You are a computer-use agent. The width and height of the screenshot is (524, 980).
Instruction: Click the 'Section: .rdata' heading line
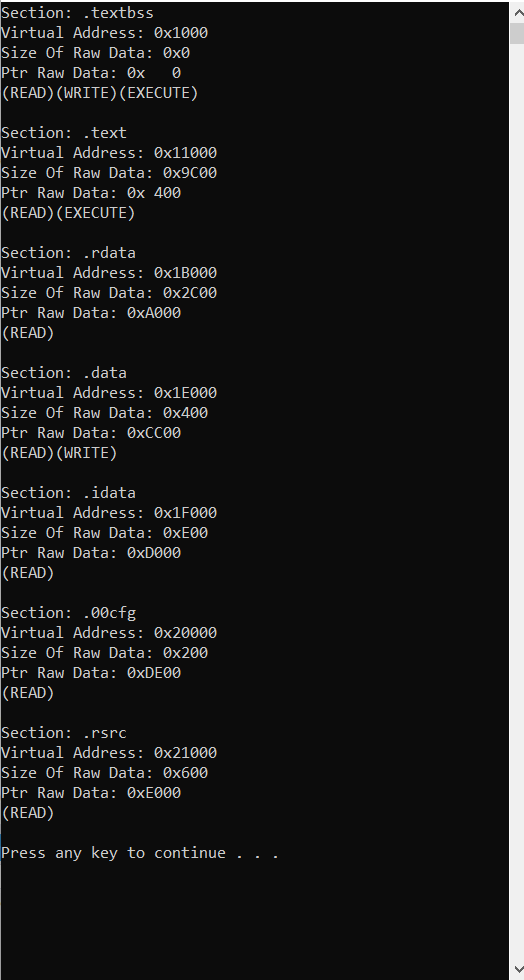point(68,252)
